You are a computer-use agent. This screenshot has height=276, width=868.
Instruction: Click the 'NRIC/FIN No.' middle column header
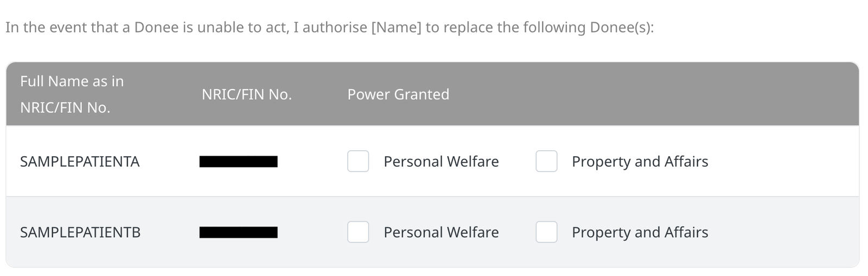(246, 95)
